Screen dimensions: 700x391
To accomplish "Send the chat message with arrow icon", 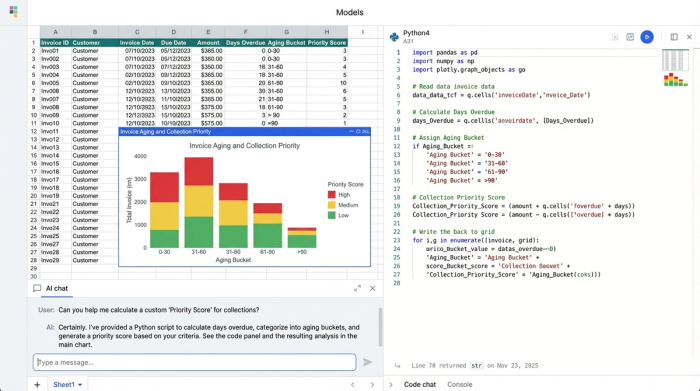I will [367, 362].
